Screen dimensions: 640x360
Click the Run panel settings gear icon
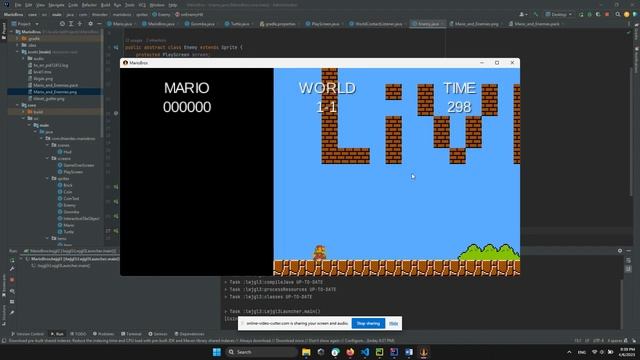[620, 251]
